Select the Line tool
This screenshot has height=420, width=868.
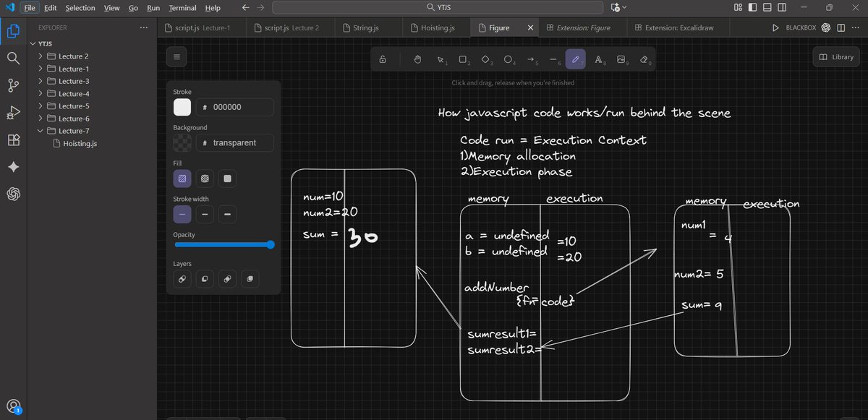(553, 60)
